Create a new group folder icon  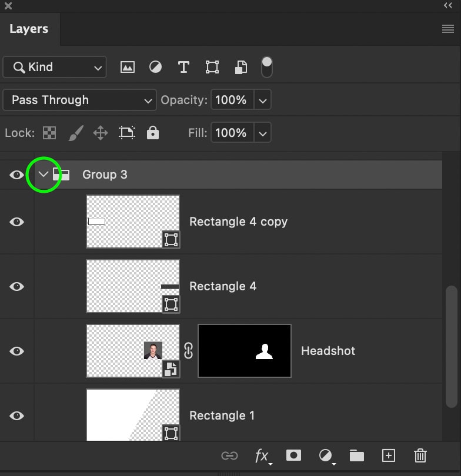[x=357, y=455]
